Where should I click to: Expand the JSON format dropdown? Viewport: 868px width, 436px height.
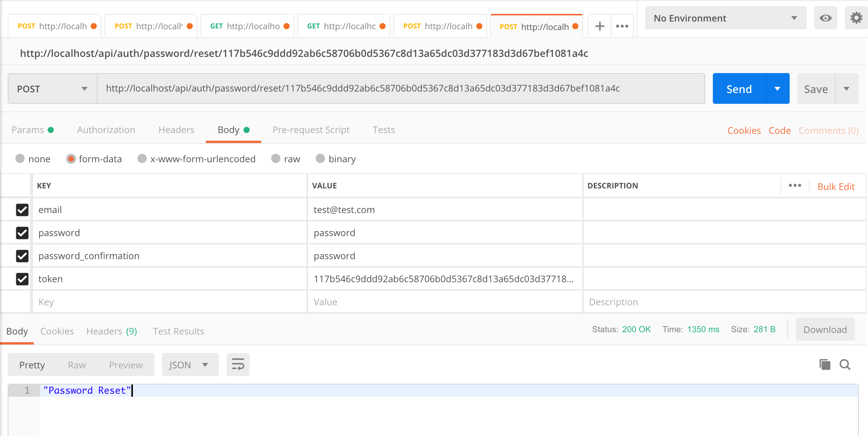[190, 365]
